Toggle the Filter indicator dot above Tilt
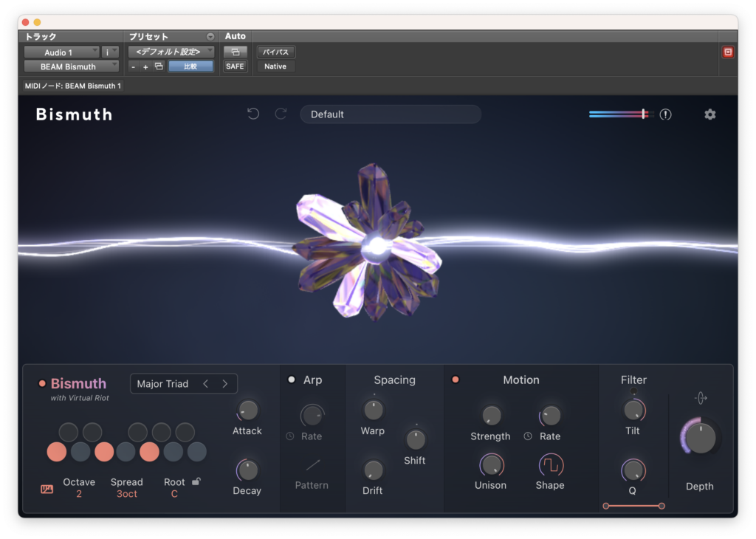Screen dimensions: 756x539 [x=633, y=391]
